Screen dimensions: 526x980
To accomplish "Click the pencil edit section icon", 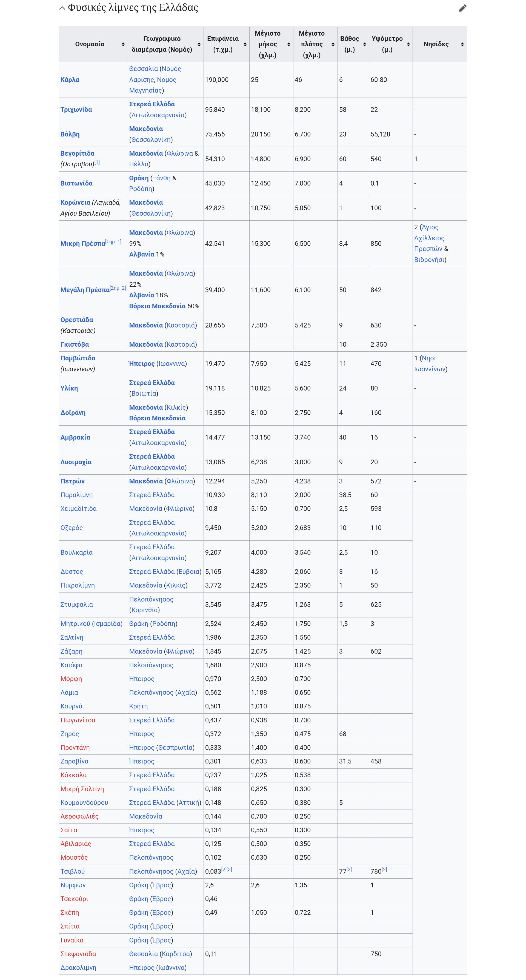I will point(462,8).
